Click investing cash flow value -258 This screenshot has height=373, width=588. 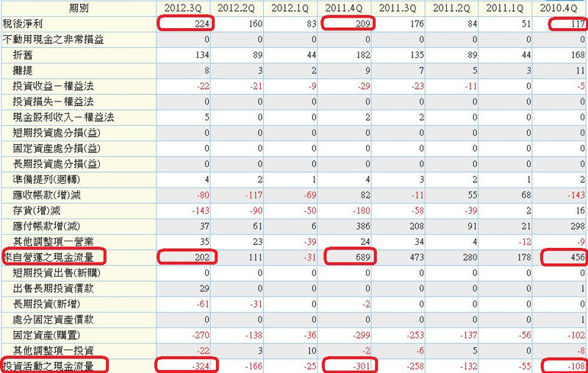415,366
